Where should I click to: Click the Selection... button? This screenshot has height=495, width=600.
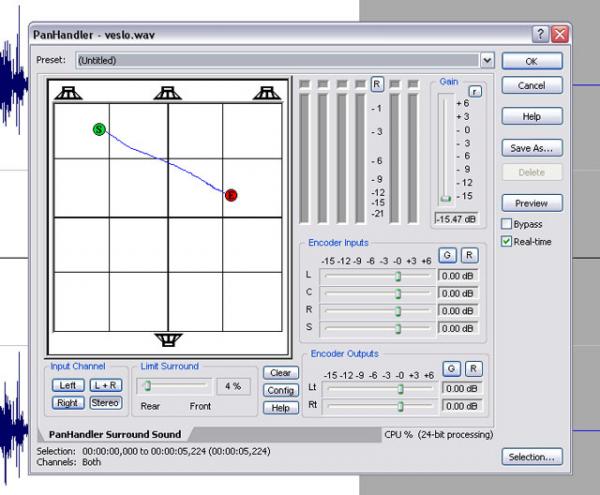(531, 457)
